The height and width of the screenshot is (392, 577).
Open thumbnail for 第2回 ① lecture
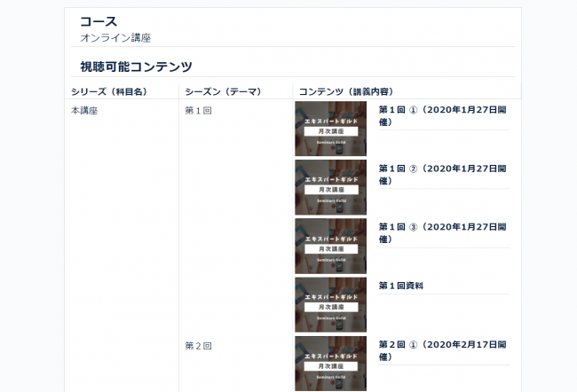pyautogui.click(x=330, y=364)
